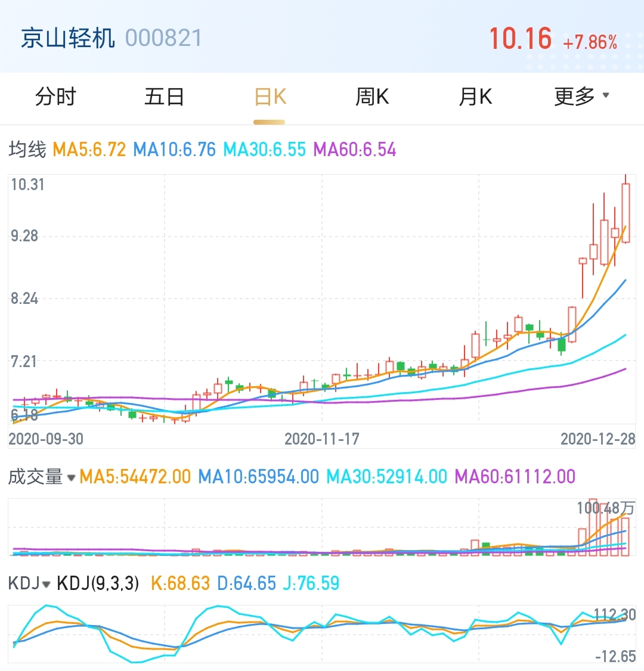
Task: Click the J:76.59 value
Action: (x=311, y=583)
